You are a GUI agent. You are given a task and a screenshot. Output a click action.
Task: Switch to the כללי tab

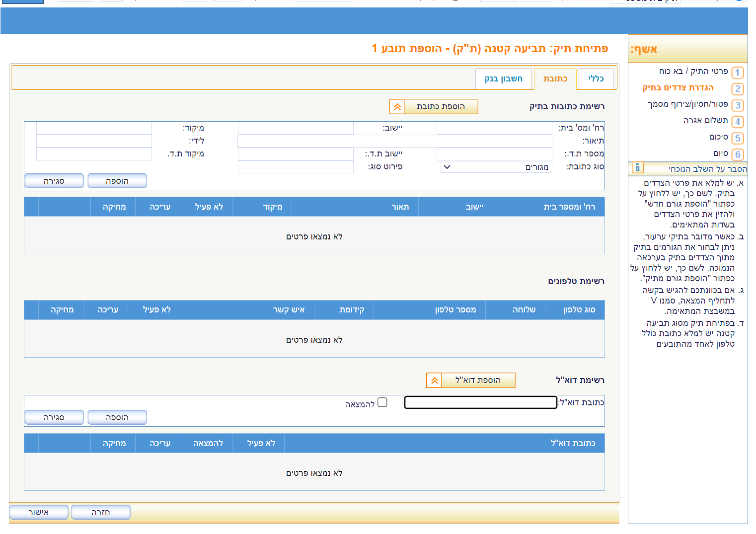coord(596,78)
